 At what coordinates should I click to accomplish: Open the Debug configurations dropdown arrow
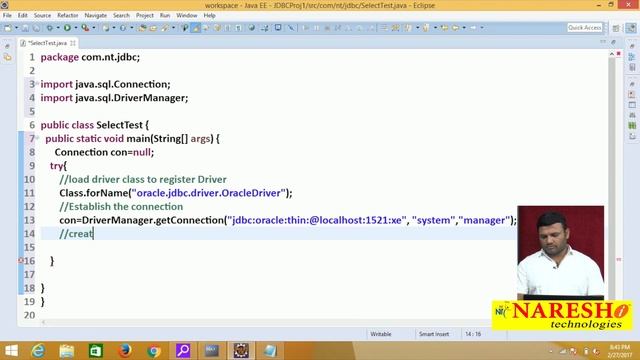[x=58, y=28]
